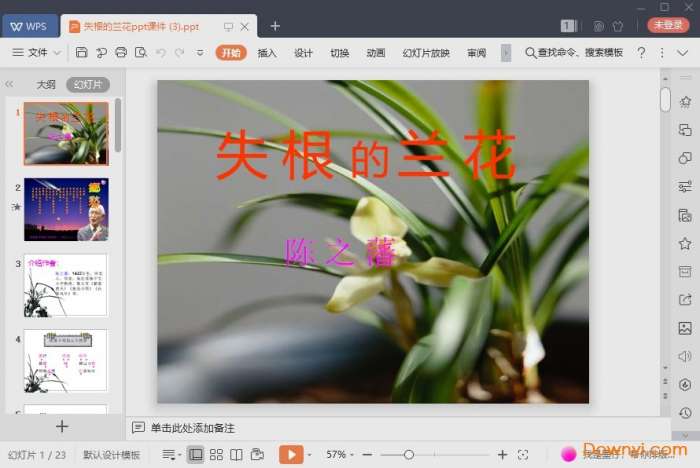This screenshot has width=700, height=468.
Task: Add a new document tab
Action: tap(275, 26)
